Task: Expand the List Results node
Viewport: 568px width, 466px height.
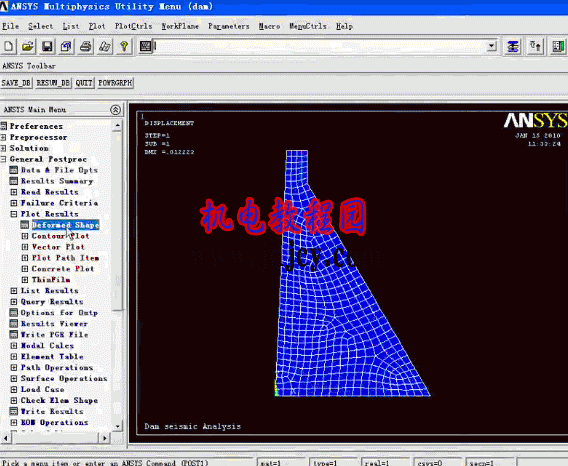Action: coord(14,291)
